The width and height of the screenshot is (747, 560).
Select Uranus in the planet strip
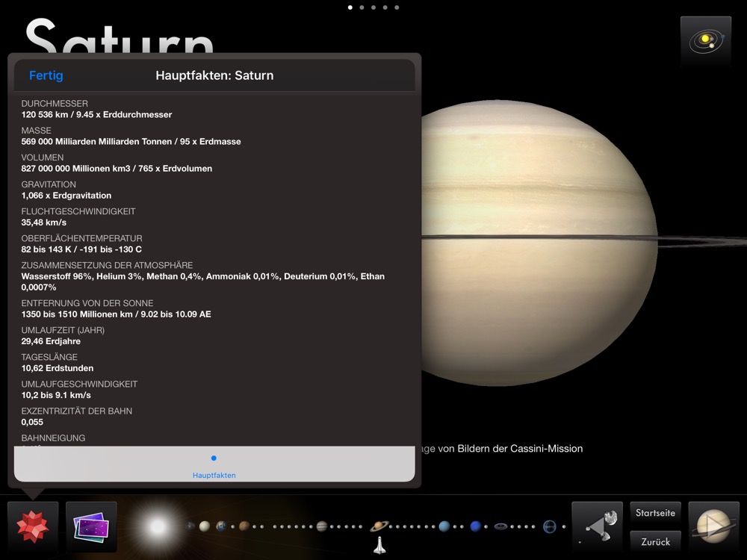(444, 526)
